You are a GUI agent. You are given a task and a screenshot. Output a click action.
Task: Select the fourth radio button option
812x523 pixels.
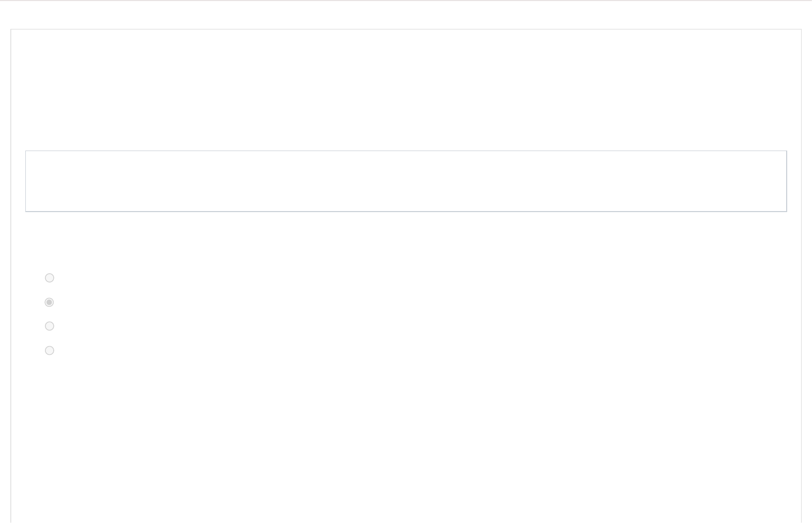[50, 350]
